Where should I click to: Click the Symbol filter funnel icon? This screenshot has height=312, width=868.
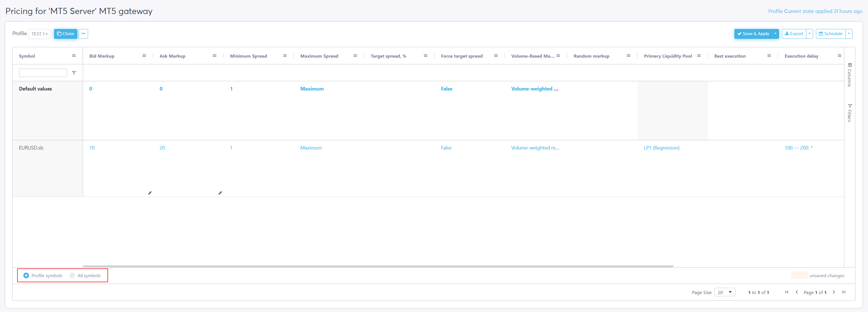click(74, 73)
